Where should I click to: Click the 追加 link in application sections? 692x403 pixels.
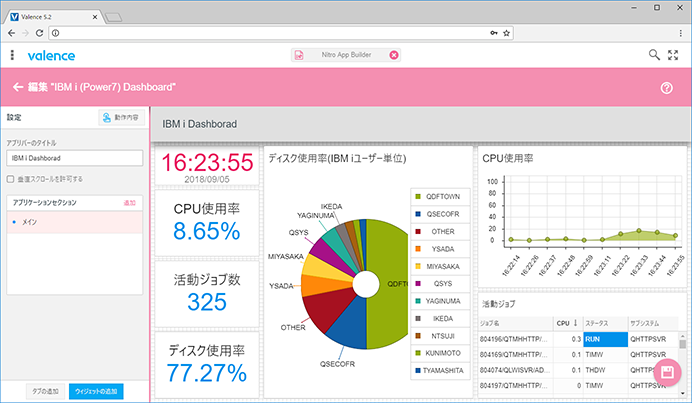(129, 203)
